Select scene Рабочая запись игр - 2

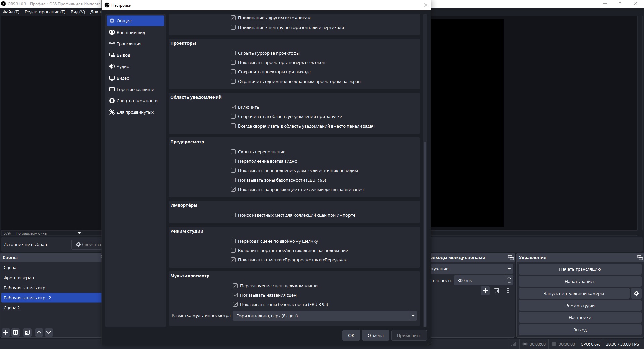(51, 298)
